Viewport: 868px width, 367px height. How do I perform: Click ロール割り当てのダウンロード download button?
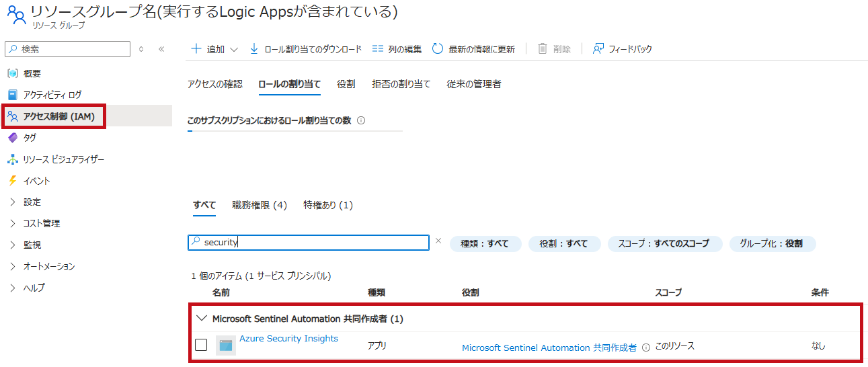pos(305,49)
